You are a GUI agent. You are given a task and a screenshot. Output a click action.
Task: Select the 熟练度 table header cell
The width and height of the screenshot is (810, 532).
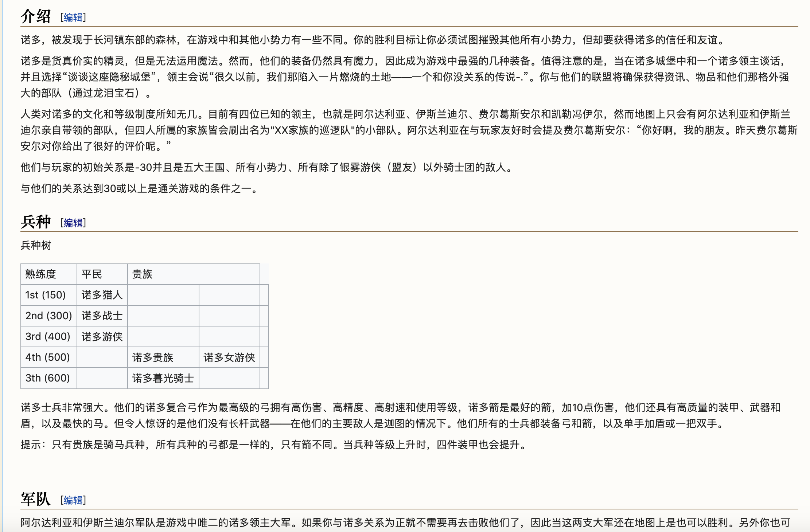tap(49, 274)
